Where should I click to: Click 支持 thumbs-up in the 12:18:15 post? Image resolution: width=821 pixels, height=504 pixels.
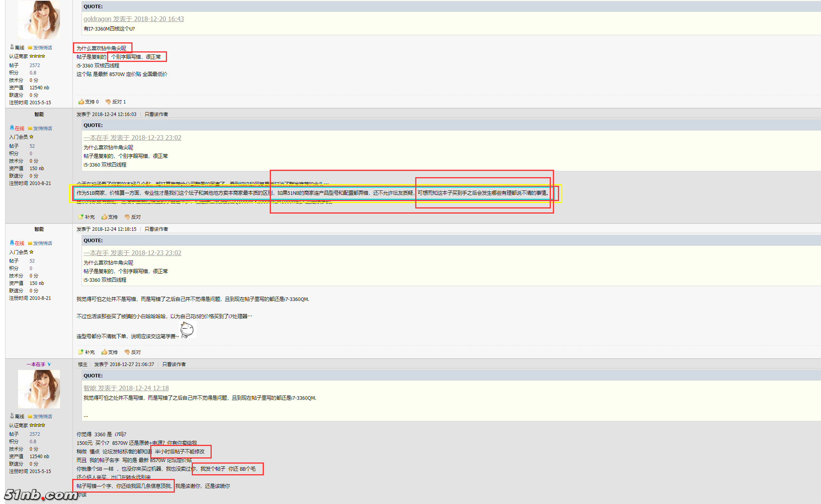point(104,352)
